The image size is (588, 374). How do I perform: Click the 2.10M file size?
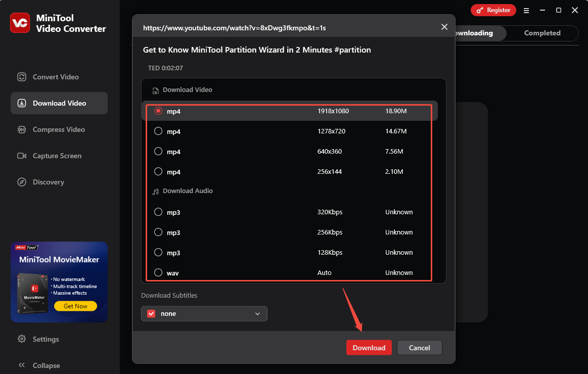tap(394, 172)
